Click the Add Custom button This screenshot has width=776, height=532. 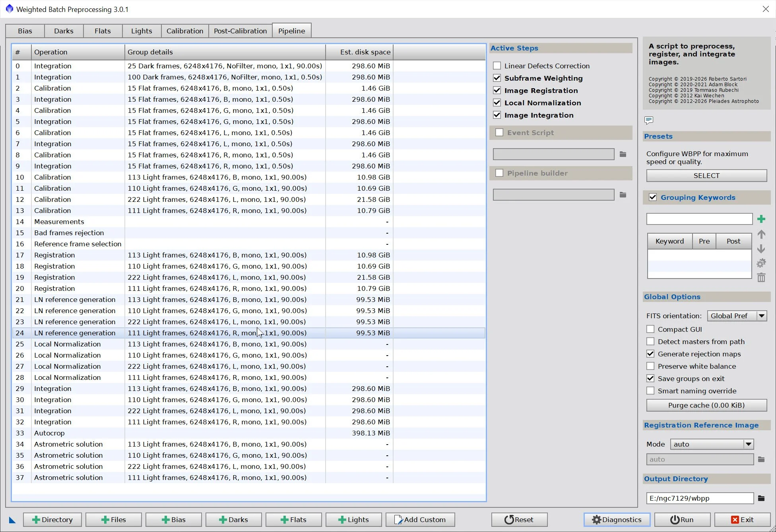[420, 520]
